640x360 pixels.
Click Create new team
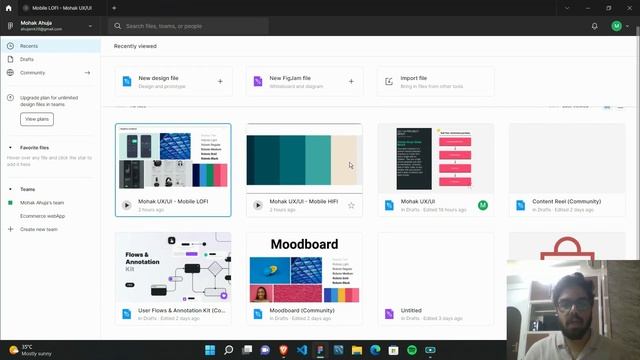(x=39, y=229)
